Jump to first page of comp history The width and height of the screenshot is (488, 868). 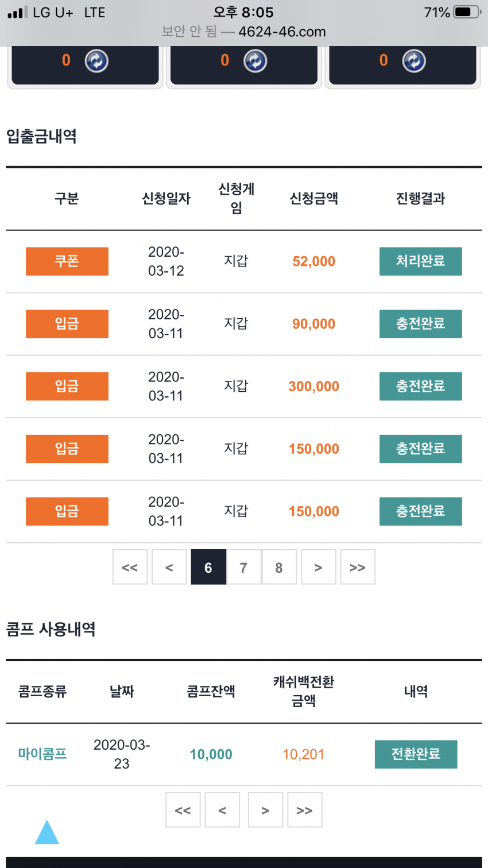(x=183, y=810)
